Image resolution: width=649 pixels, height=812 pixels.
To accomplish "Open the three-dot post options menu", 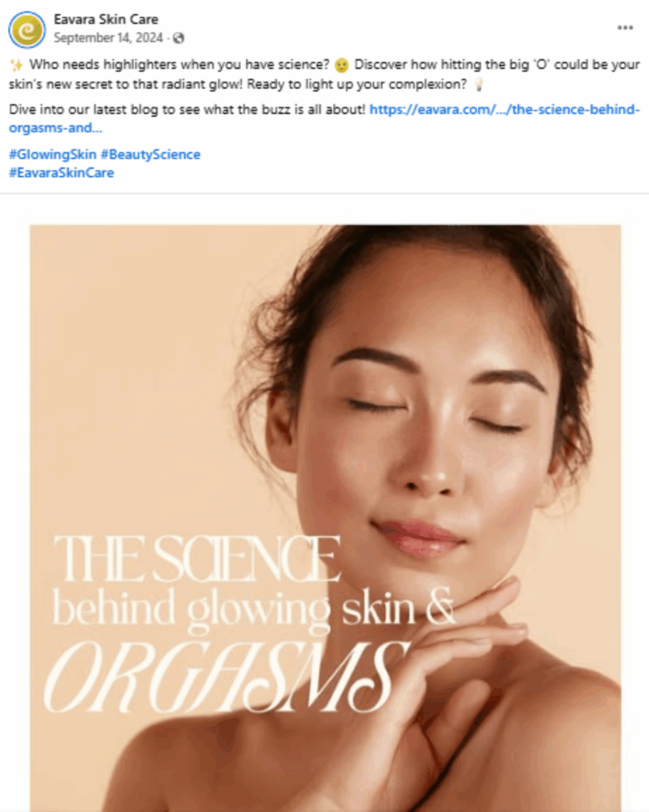I will (625, 28).
